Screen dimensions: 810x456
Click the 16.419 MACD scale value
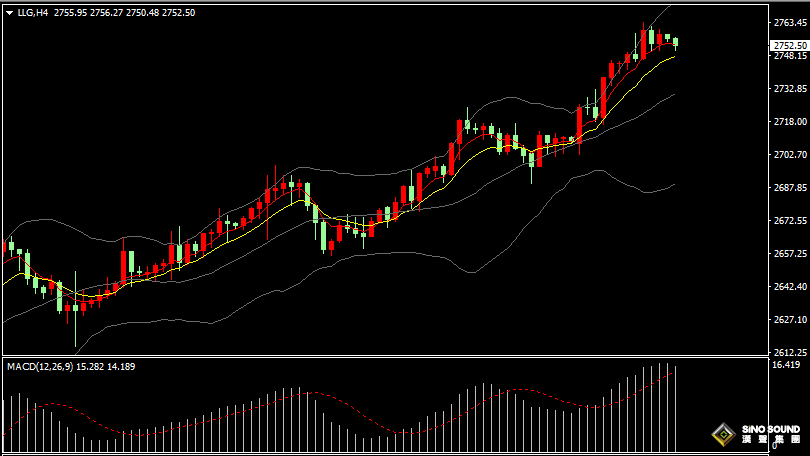point(785,366)
